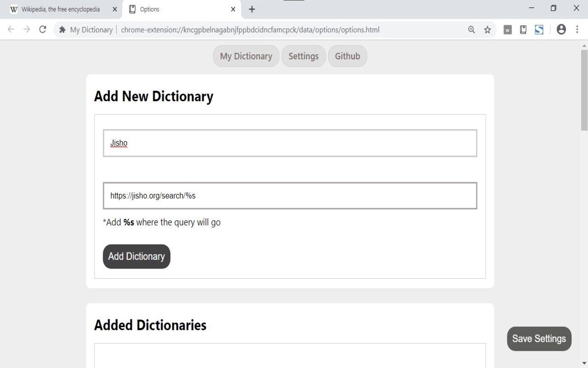
Task: Open the Settings section
Action: 304,56
